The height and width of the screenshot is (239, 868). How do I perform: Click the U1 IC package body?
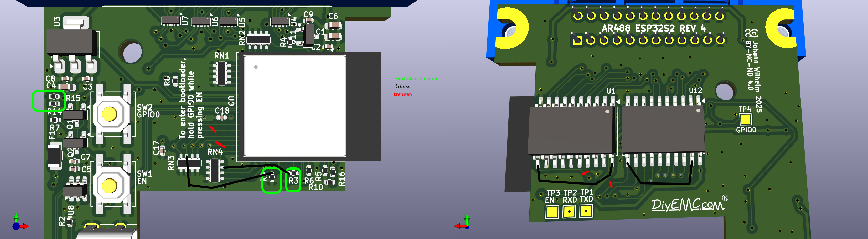coord(572,131)
